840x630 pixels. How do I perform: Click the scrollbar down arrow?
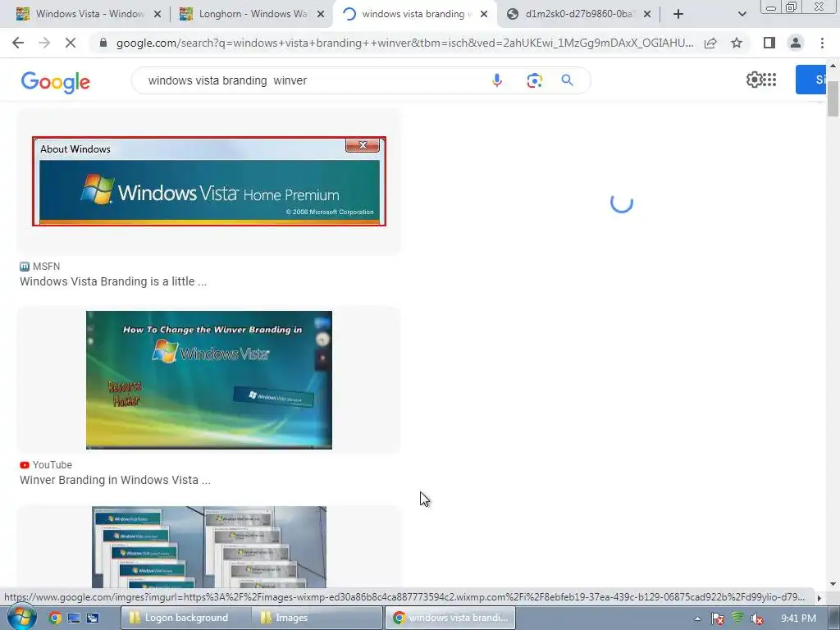833,583
